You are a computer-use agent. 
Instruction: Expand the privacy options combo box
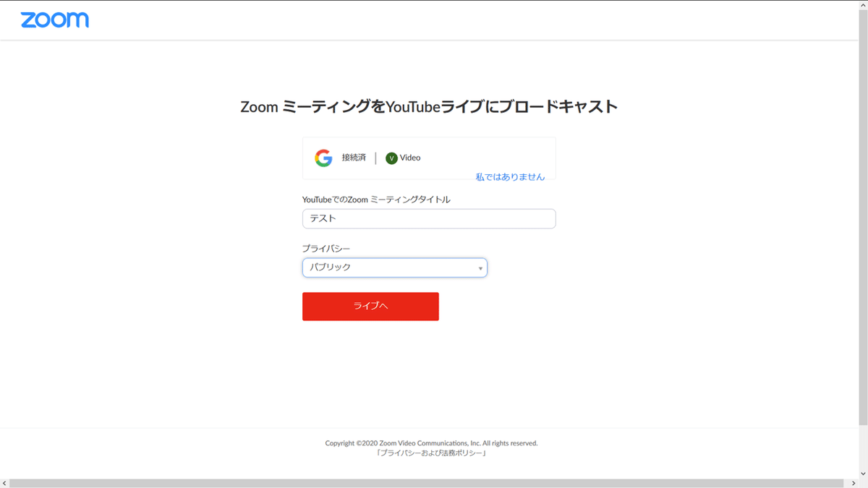coord(394,267)
